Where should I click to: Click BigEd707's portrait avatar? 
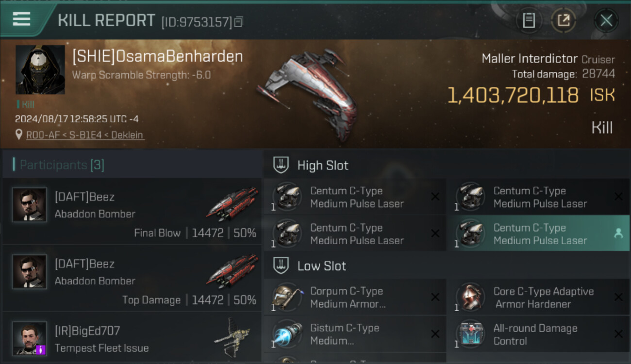point(30,338)
